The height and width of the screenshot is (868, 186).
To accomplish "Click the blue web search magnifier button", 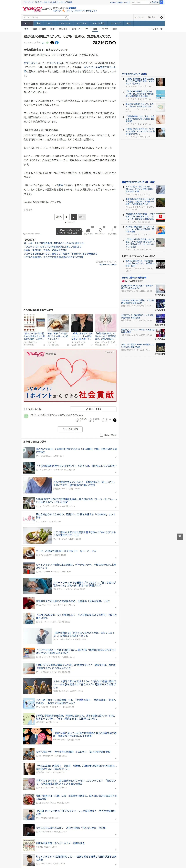I will coord(161,2).
